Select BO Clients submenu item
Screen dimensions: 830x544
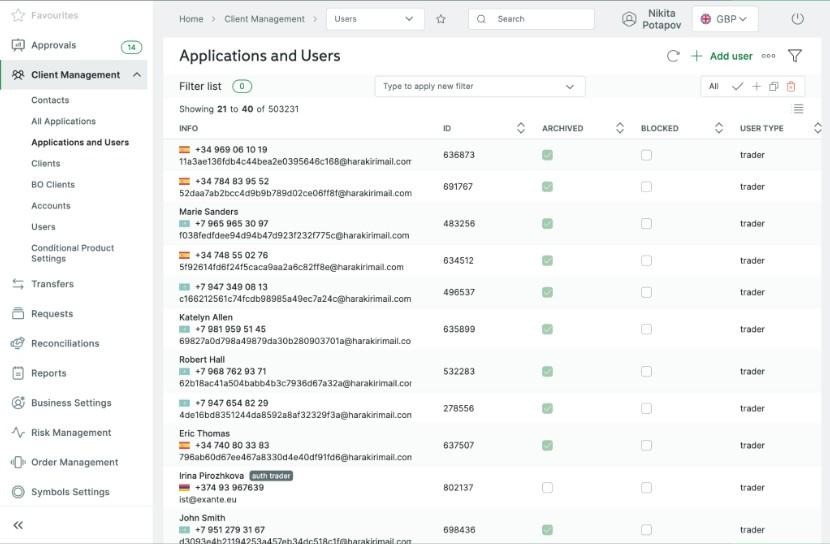click(52, 185)
